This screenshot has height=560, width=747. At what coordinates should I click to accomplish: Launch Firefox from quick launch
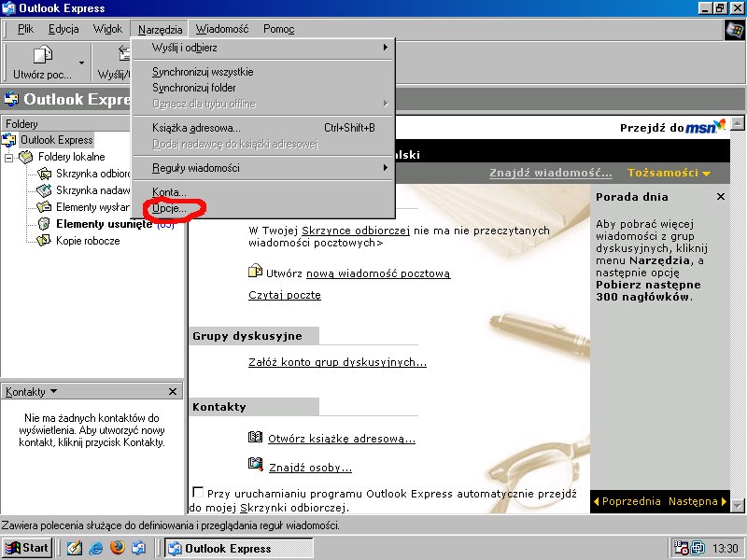[118, 548]
